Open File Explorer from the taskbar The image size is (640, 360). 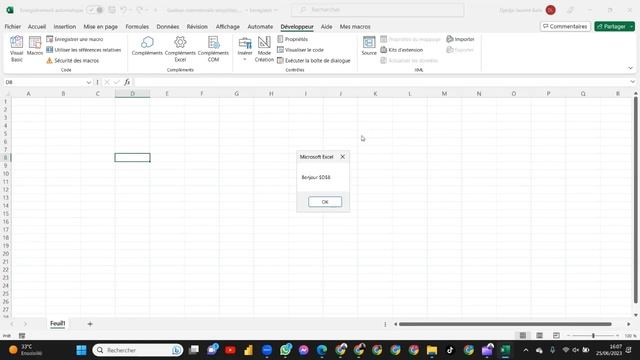click(x=432, y=350)
